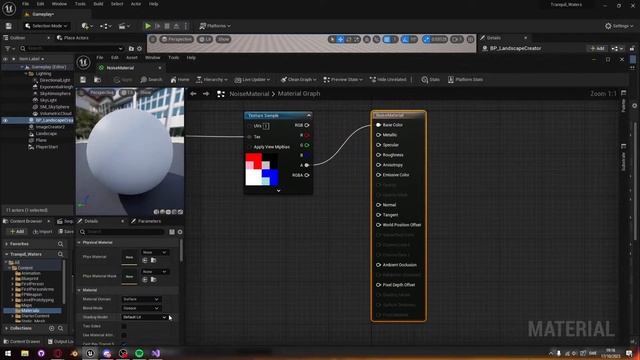Open the Platforms dropdown

(x=215, y=26)
